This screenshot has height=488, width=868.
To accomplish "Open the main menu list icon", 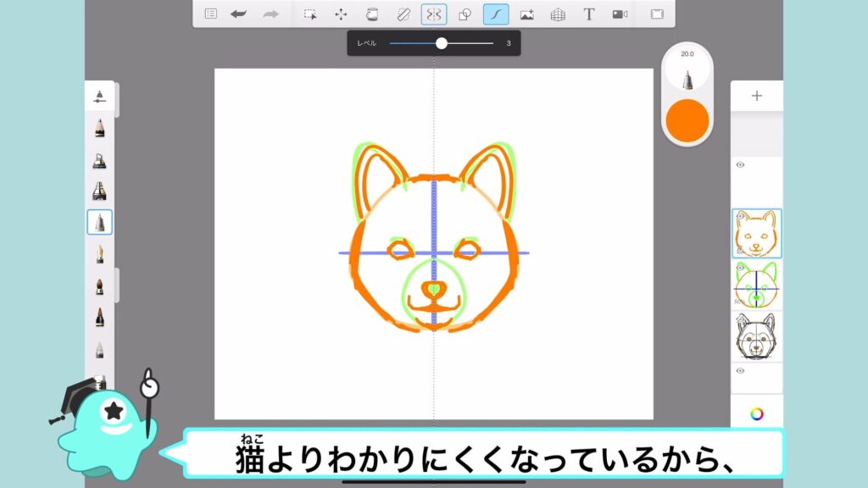I will click(x=211, y=14).
